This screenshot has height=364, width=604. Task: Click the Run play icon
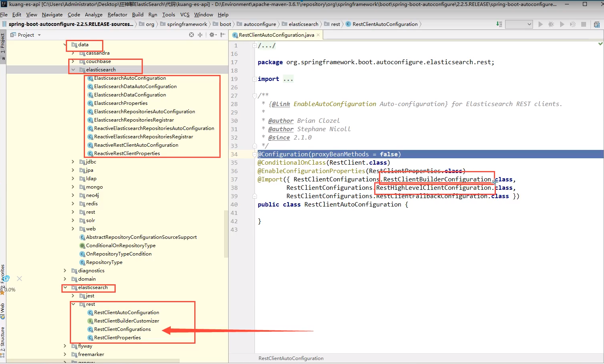click(x=541, y=24)
